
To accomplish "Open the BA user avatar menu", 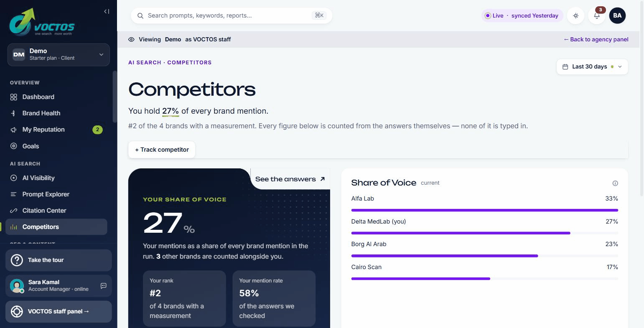I will (x=617, y=16).
